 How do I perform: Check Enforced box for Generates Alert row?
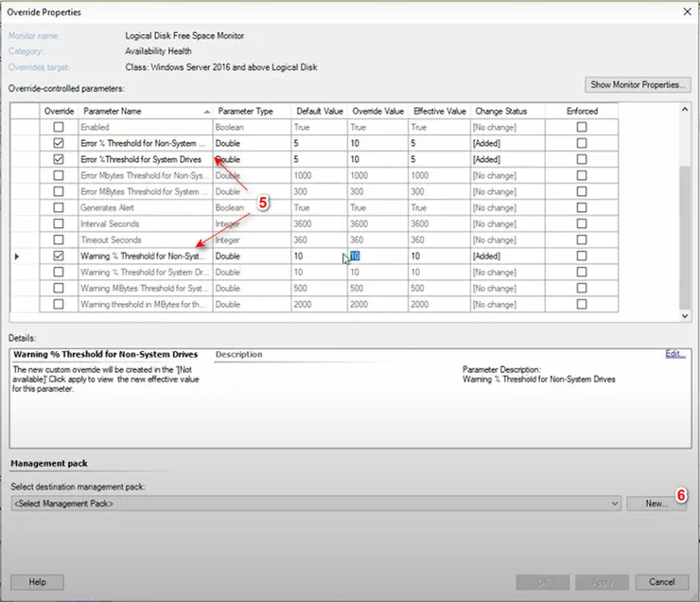tap(581, 207)
